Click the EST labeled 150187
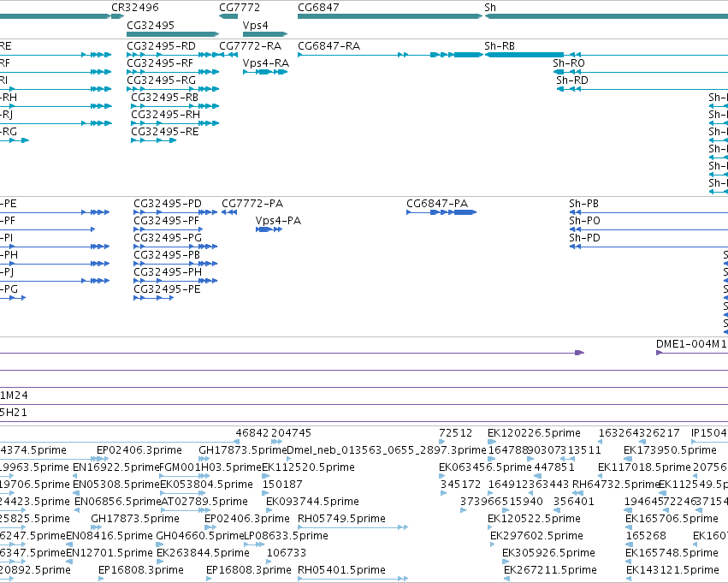This screenshot has height=583, width=728. point(282,485)
